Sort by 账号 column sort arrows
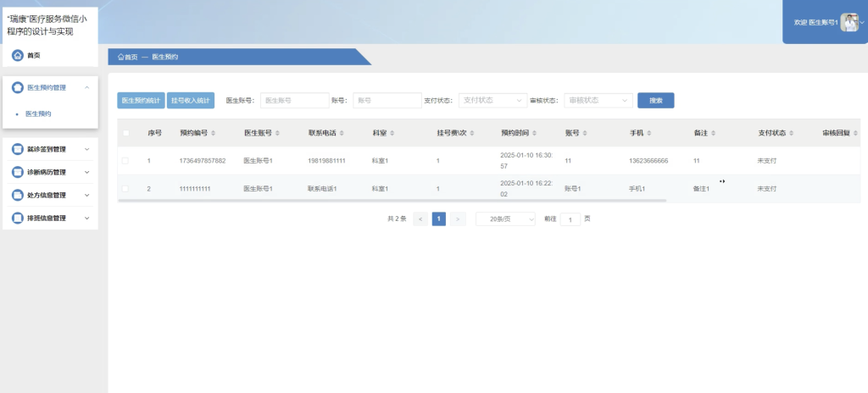The height and width of the screenshot is (393, 868). click(585, 133)
